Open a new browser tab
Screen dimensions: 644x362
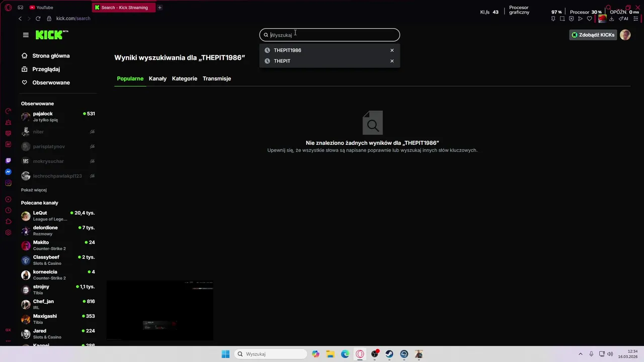[x=159, y=8]
